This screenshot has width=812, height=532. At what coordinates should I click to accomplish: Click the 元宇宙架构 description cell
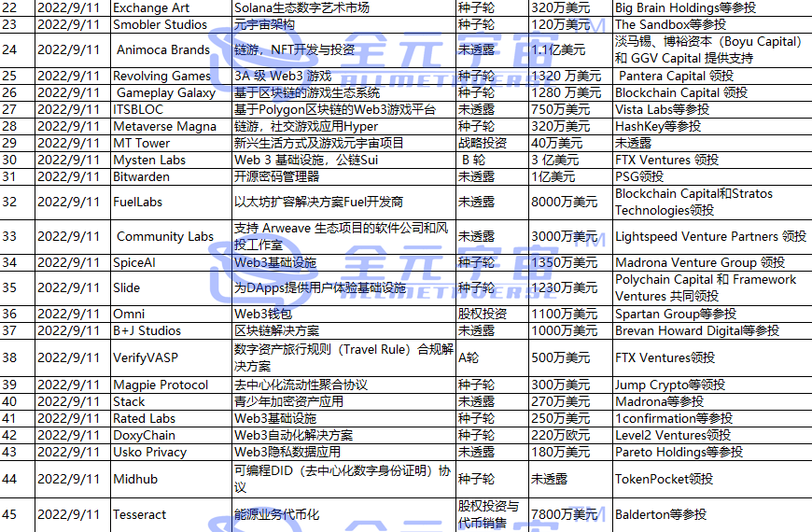(x=343, y=25)
